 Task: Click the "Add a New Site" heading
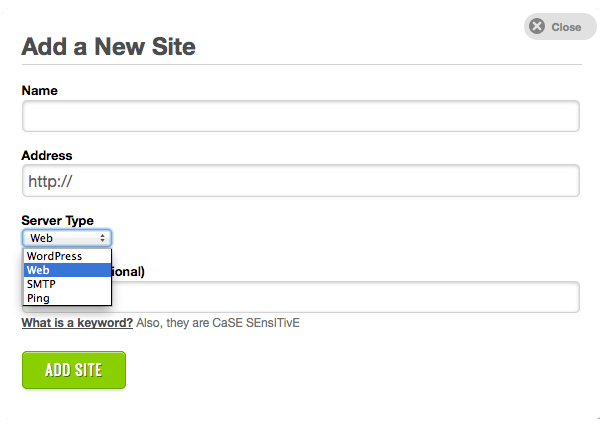point(109,47)
